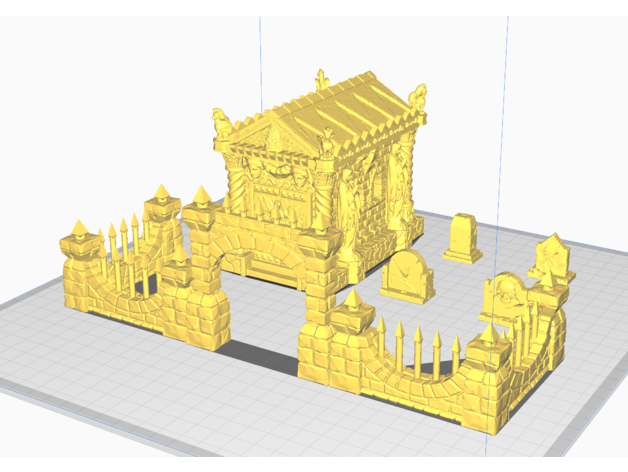Image resolution: width=628 pixels, height=472 pixels.
Task: Click the iron spikes on the right fence
Action: tap(420, 345)
